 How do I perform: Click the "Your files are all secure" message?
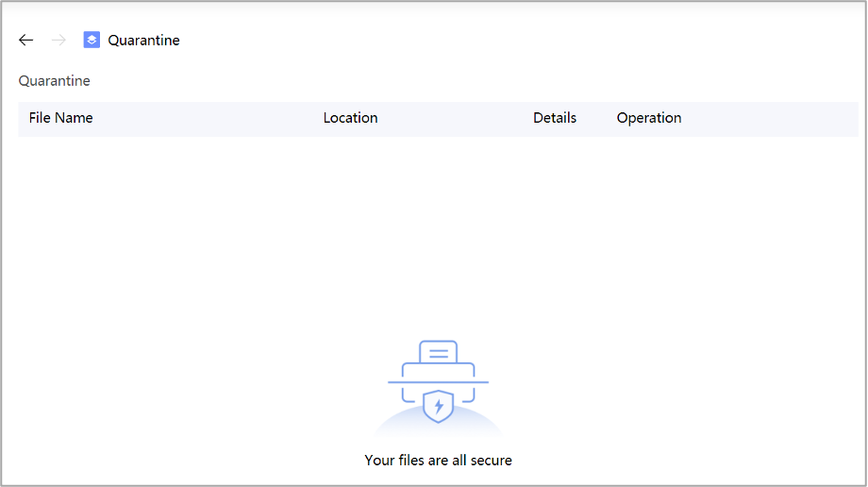tap(438, 461)
